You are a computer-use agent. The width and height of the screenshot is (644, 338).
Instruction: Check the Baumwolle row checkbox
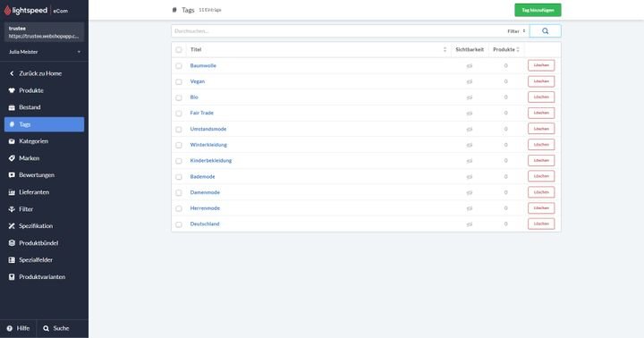point(179,65)
